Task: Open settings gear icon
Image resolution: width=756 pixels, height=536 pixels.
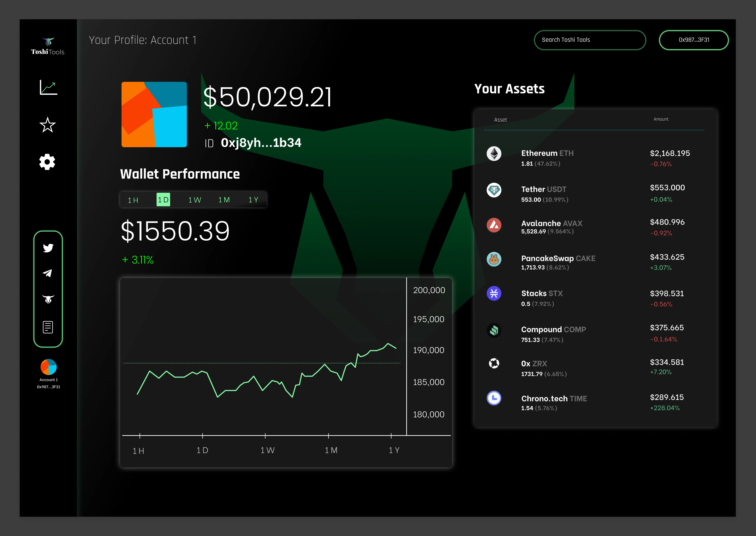Action: point(47,162)
